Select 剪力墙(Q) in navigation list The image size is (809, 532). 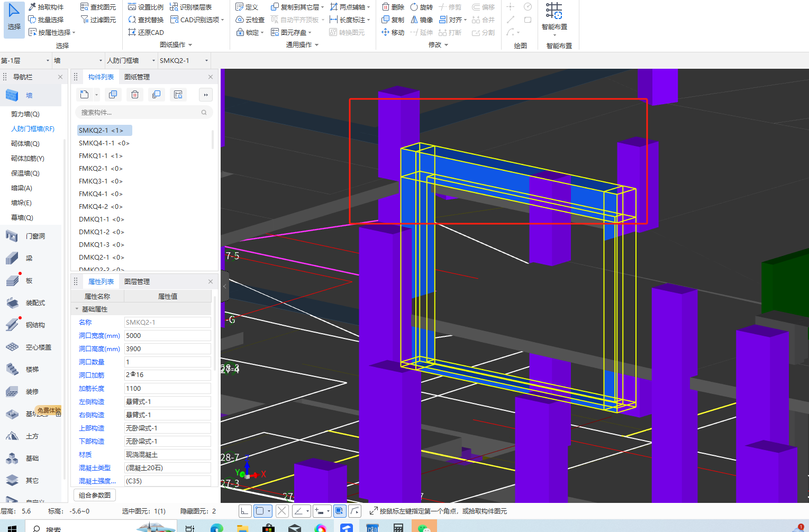tap(25, 114)
